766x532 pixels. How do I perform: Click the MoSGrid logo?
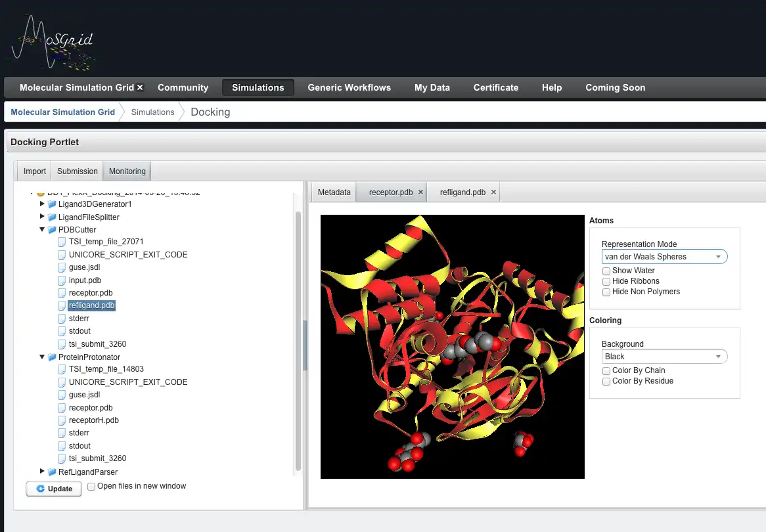click(53, 41)
